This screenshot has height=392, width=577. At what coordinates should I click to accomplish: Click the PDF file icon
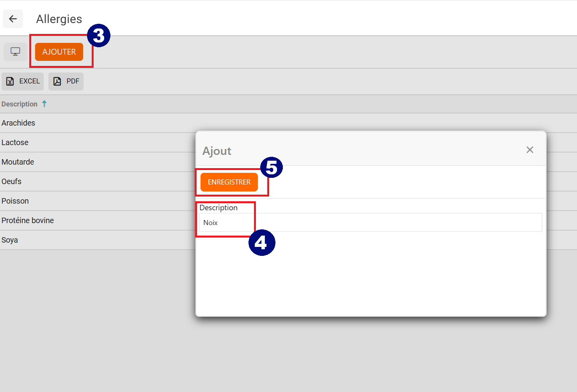point(57,81)
